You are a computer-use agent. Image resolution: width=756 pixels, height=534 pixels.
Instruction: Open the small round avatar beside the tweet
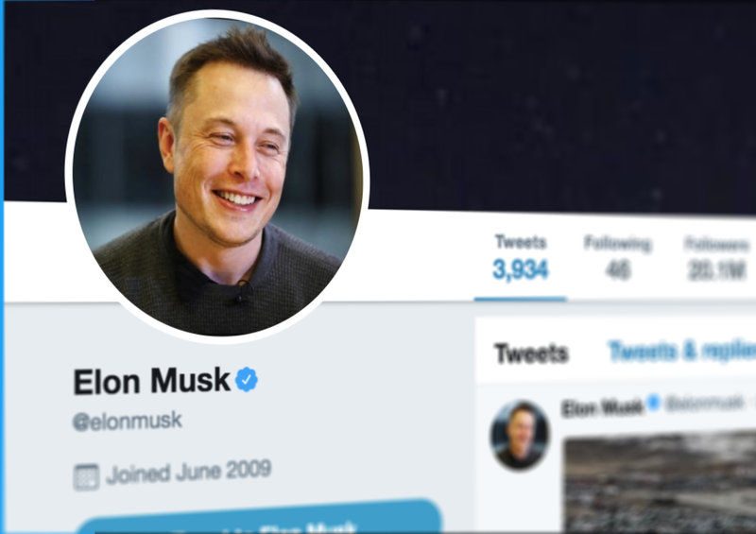pyautogui.click(x=520, y=435)
